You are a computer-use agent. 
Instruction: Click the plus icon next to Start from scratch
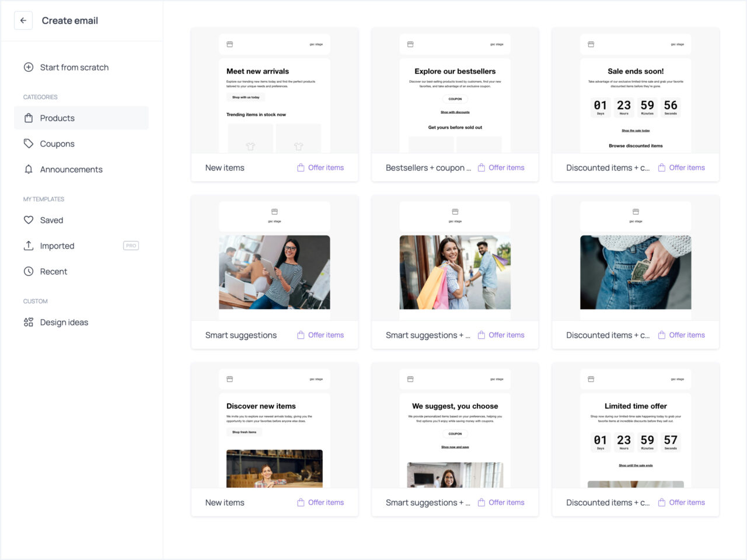[x=28, y=67]
